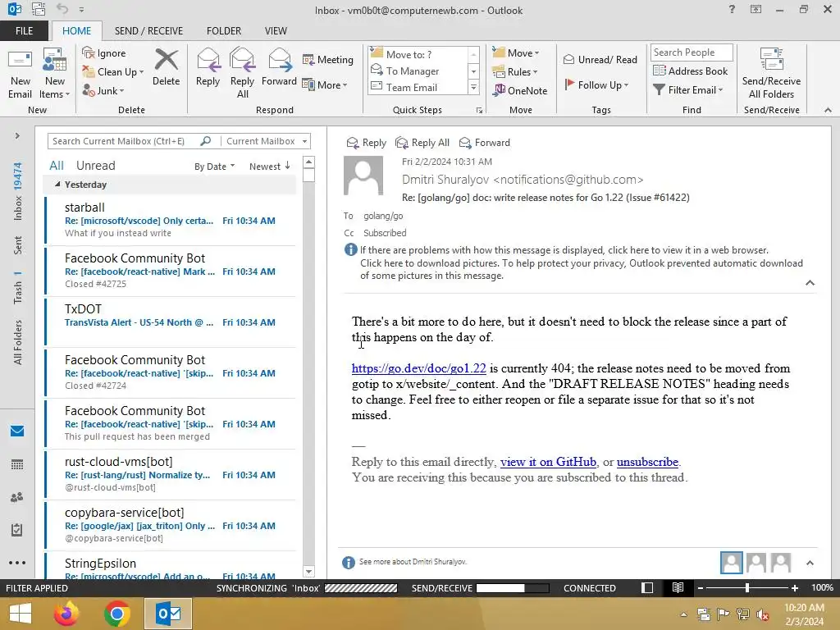Click the zoom in plus button

(794, 587)
